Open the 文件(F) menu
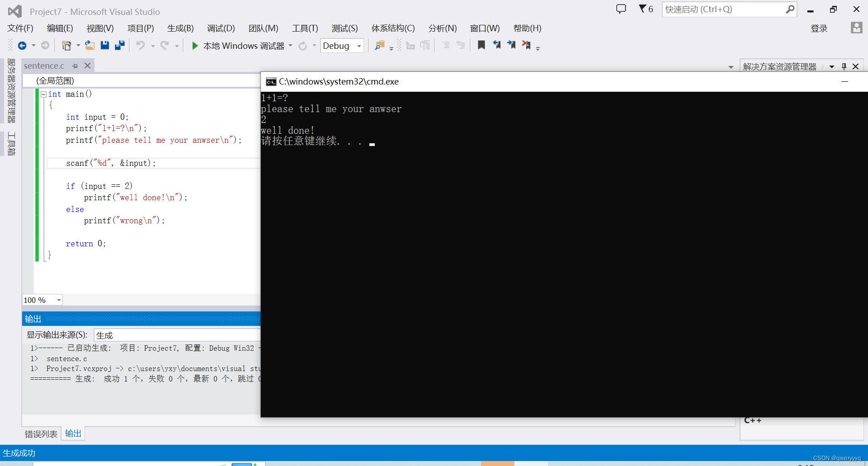Image resolution: width=868 pixels, height=466 pixels. click(x=20, y=28)
